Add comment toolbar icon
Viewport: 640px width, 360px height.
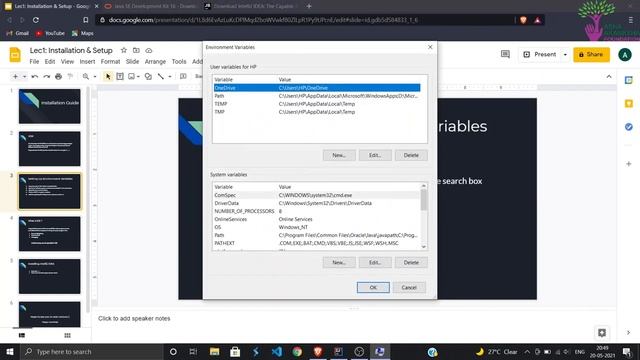tap(183, 76)
